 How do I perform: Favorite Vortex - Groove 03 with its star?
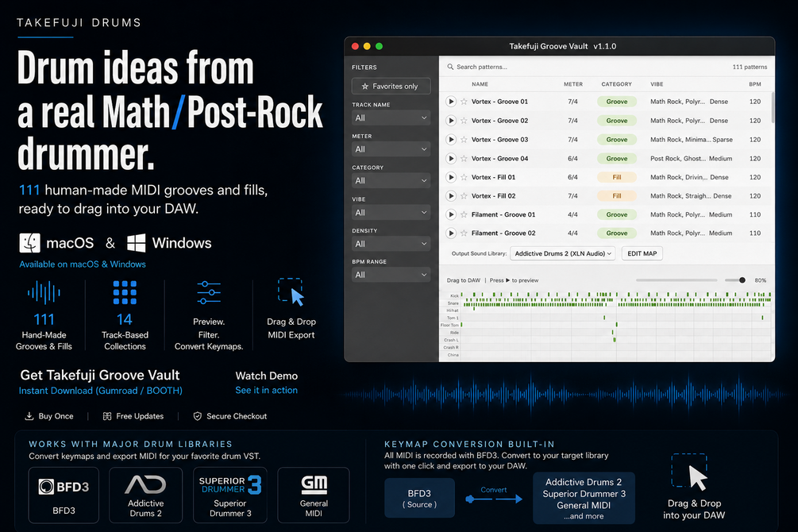[464, 140]
